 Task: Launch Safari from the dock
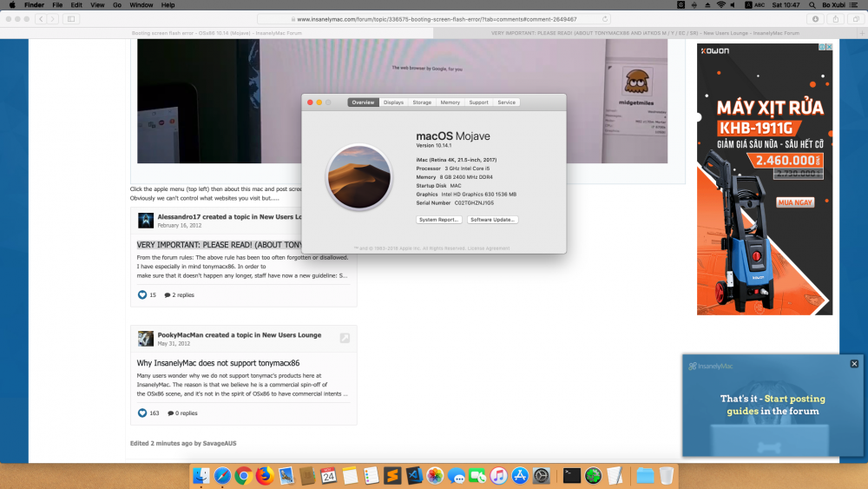coord(222,476)
